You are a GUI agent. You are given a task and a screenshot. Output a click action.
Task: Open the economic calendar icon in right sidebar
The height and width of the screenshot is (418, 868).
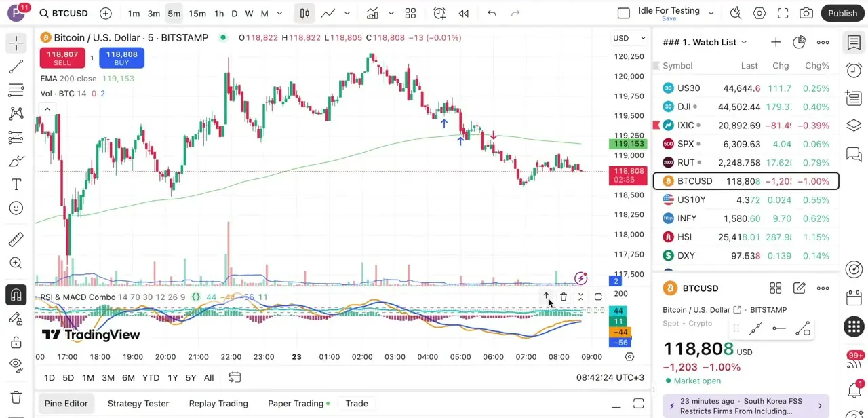coord(854,298)
